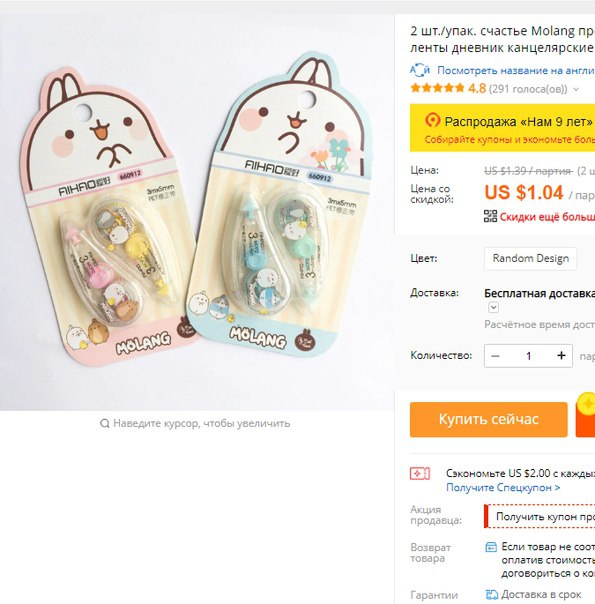This screenshot has height=604, width=595.
Task: Click the location pin icon in the sale banner
Action: tap(432, 121)
